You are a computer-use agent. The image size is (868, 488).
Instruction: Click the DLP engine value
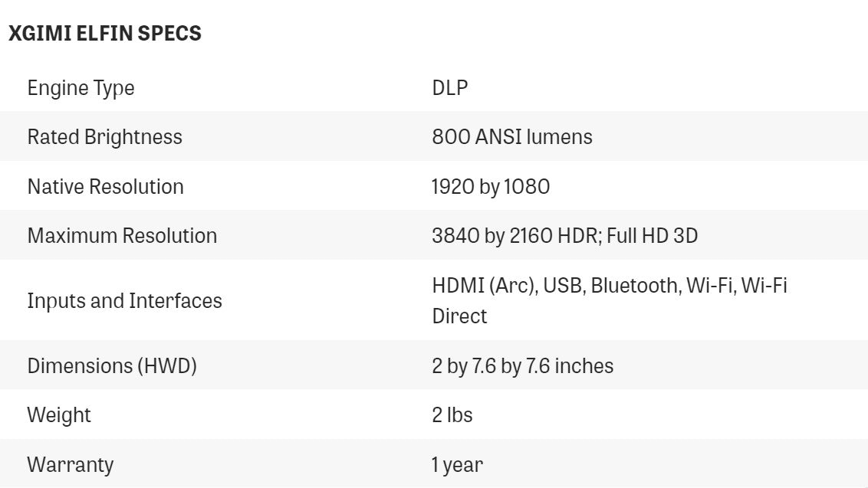(450, 88)
